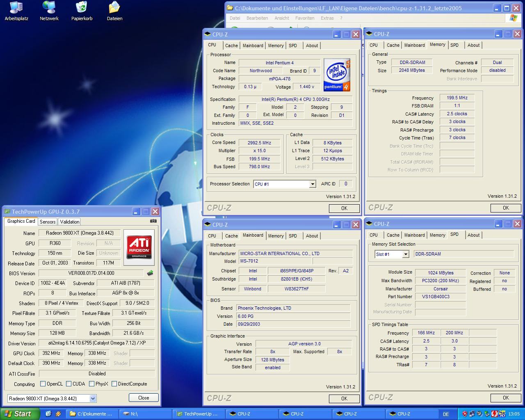
Task: Toggle the CUDA checkbox
Action: tap(68, 384)
